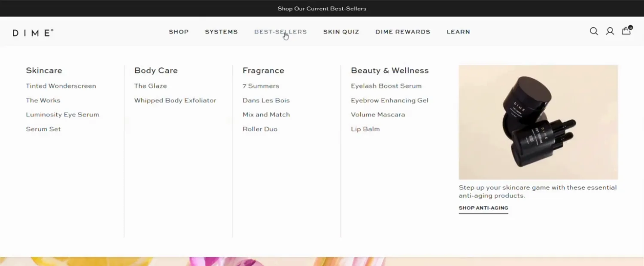Open the SYSTEMS menu

click(x=221, y=32)
